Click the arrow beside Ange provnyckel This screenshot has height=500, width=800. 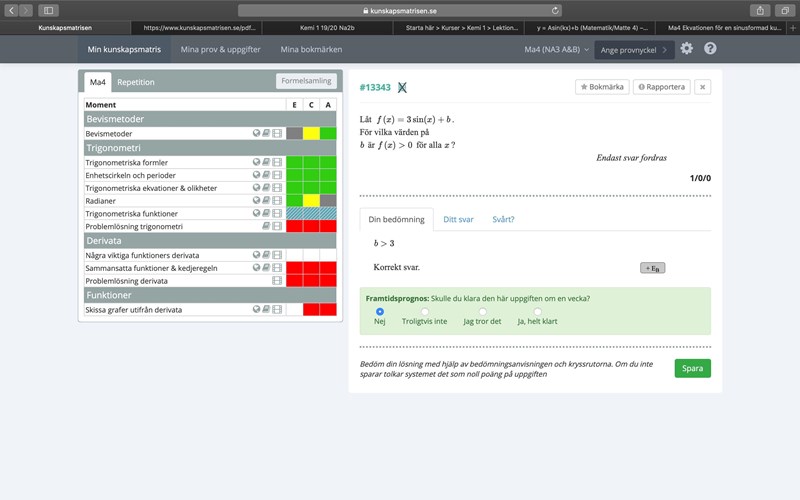tap(668, 49)
